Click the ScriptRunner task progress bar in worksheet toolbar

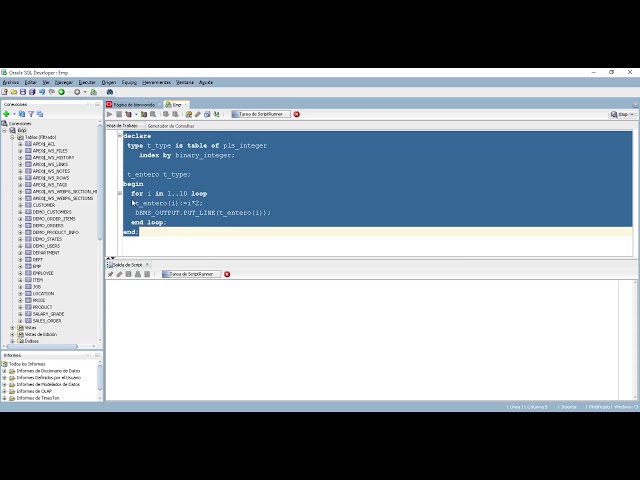coord(261,114)
